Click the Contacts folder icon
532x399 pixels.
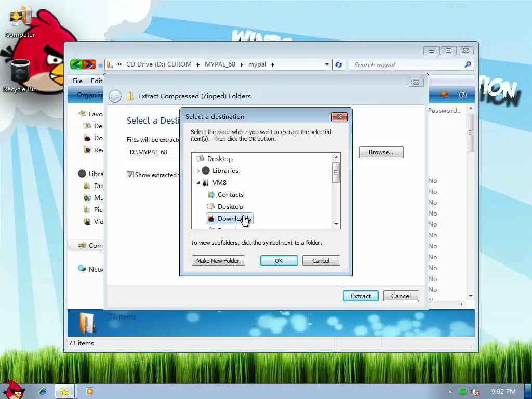(211, 194)
